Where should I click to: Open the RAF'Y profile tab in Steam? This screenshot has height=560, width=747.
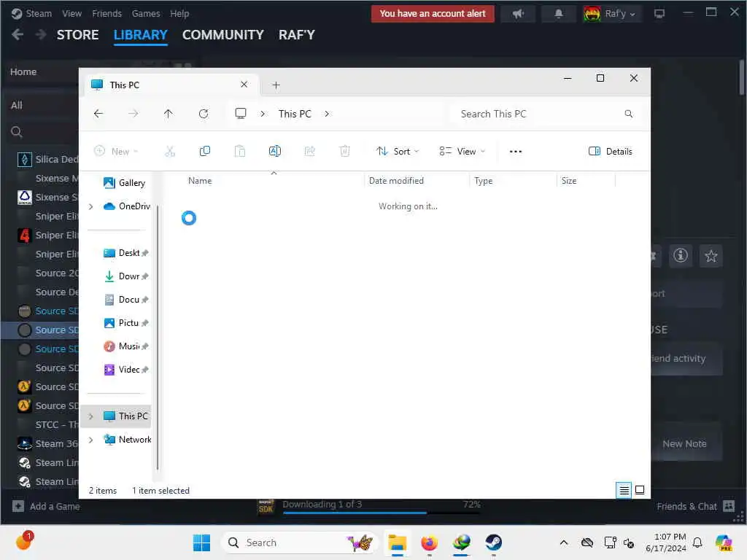click(297, 35)
